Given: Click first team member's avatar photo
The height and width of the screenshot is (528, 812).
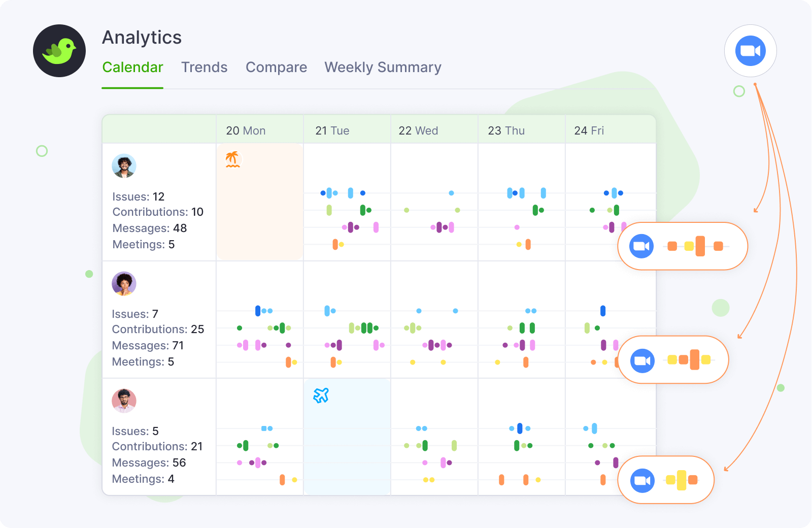Looking at the screenshot, I should 124,166.
